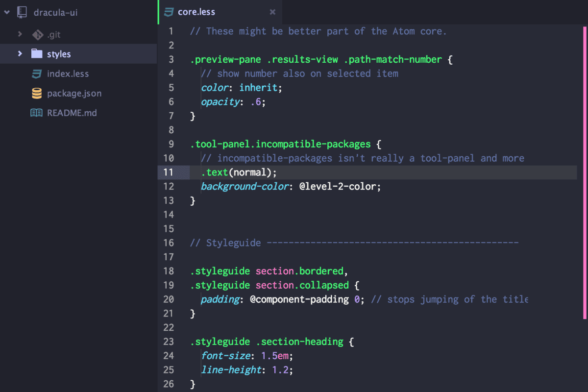Viewport: 588px width, 392px height.
Task: Collapse the styles folder
Action: tap(21, 54)
